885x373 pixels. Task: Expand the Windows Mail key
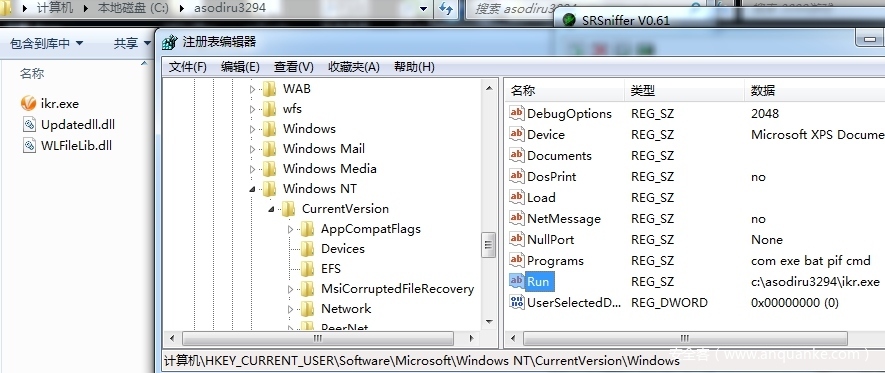tap(252, 149)
